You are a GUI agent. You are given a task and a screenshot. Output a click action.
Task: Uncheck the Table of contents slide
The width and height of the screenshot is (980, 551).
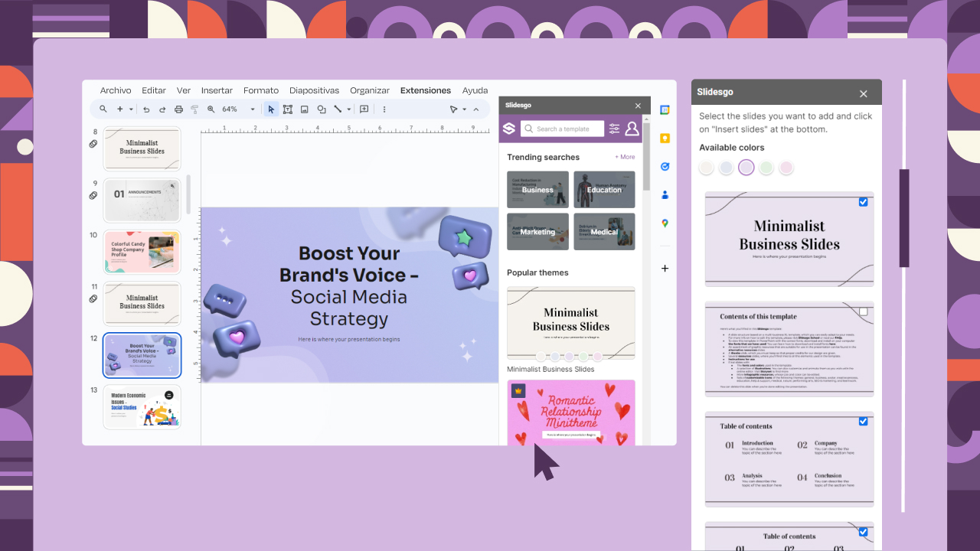coord(863,422)
